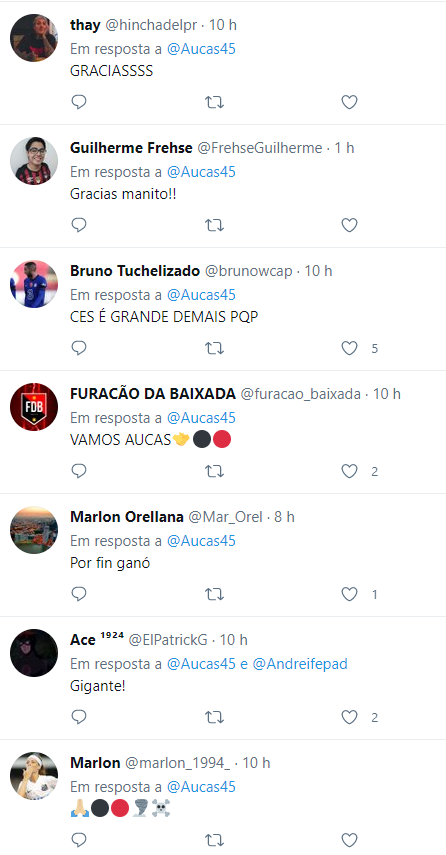The image size is (446, 855).
Task: Retweet Ace's 'Gigante!' reply
Action: point(214,717)
